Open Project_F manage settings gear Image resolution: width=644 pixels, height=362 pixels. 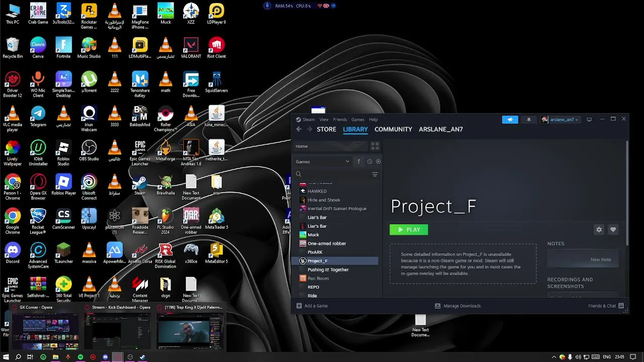[x=599, y=229]
